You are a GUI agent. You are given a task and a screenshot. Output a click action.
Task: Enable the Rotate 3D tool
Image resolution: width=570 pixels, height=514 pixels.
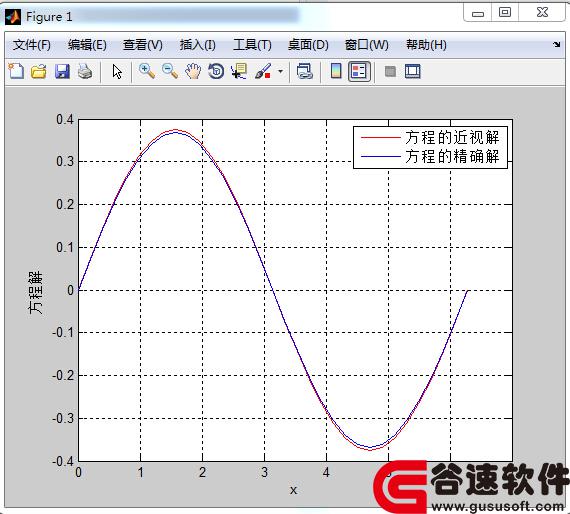pyautogui.click(x=216, y=71)
